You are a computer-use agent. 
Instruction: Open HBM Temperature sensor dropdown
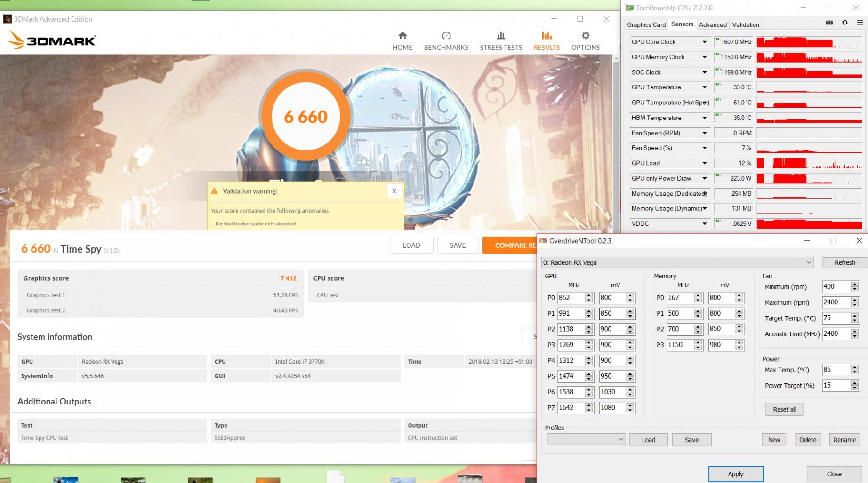click(x=705, y=118)
